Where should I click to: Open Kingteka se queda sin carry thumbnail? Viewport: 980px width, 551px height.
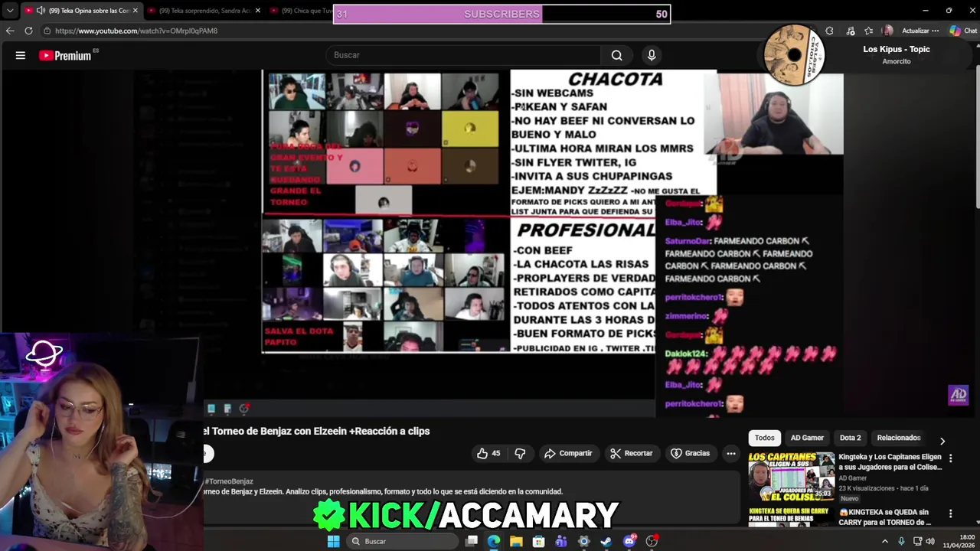coord(792,517)
